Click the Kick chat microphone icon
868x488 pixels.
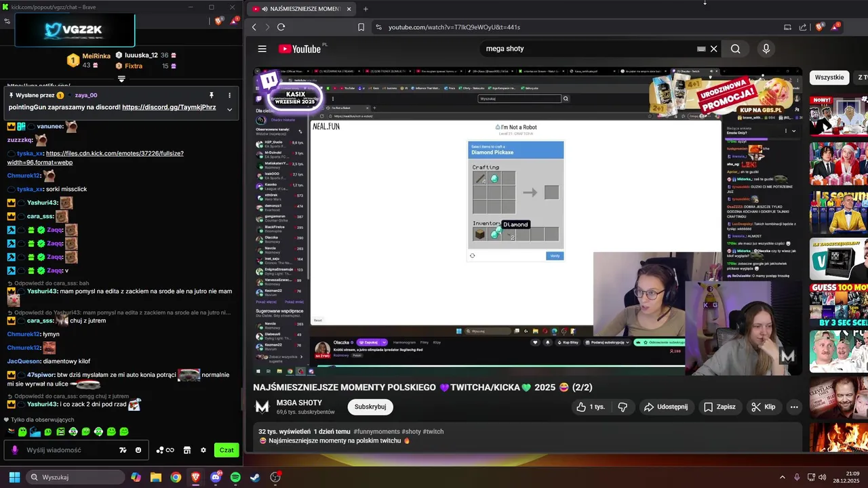tap(14, 450)
